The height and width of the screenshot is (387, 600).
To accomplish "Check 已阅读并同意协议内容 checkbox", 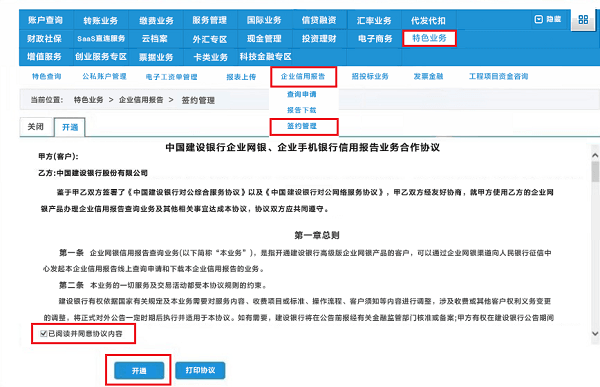I will tap(44, 333).
